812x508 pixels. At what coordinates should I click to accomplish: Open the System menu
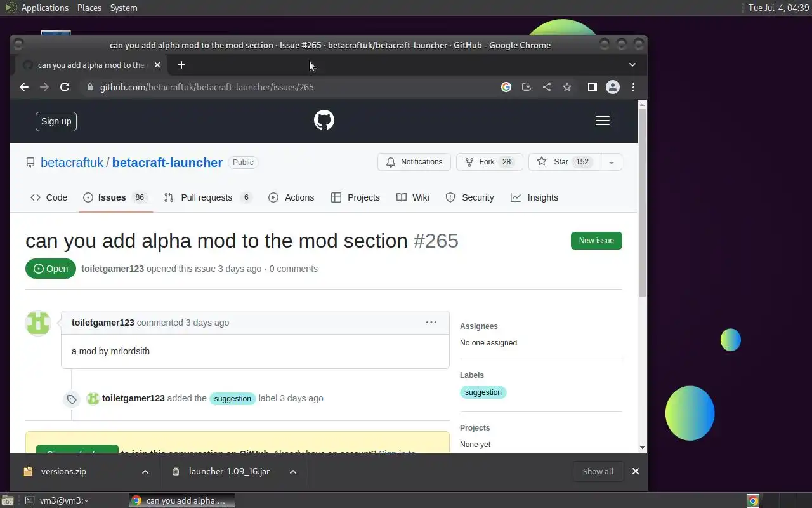[124, 8]
